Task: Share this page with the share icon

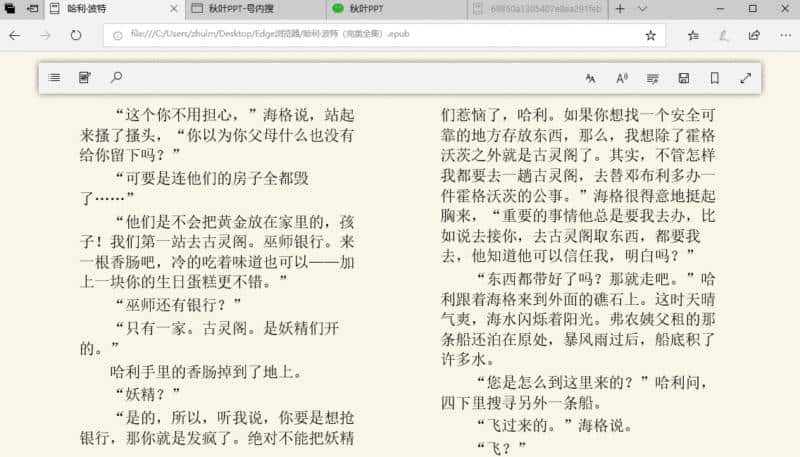Action: pyautogui.click(x=754, y=35)
